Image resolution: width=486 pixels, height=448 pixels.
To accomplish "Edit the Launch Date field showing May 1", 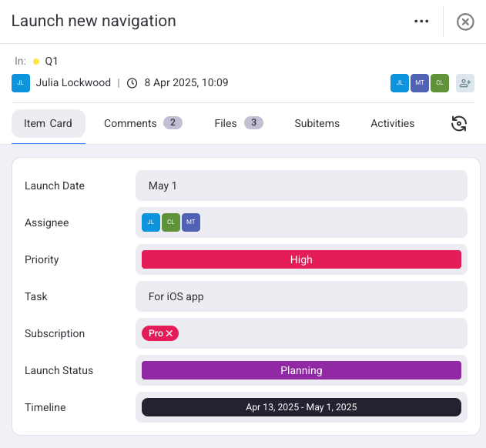I will 301,186.
